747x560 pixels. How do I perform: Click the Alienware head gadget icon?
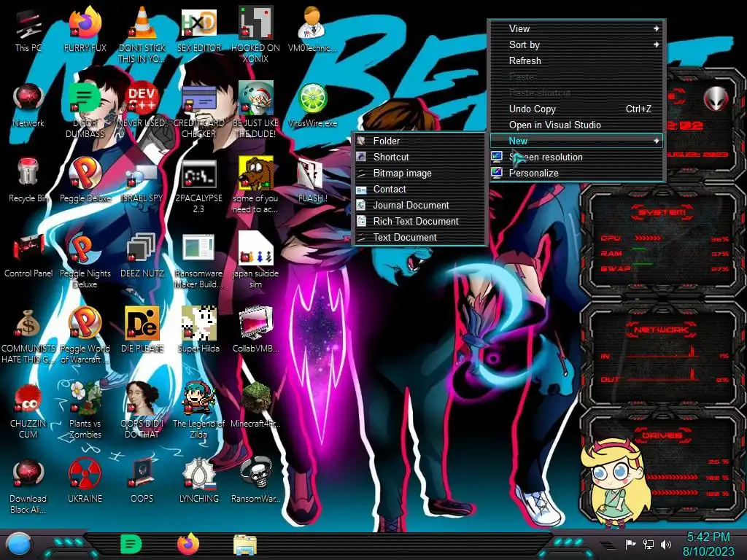pos(716,98)
